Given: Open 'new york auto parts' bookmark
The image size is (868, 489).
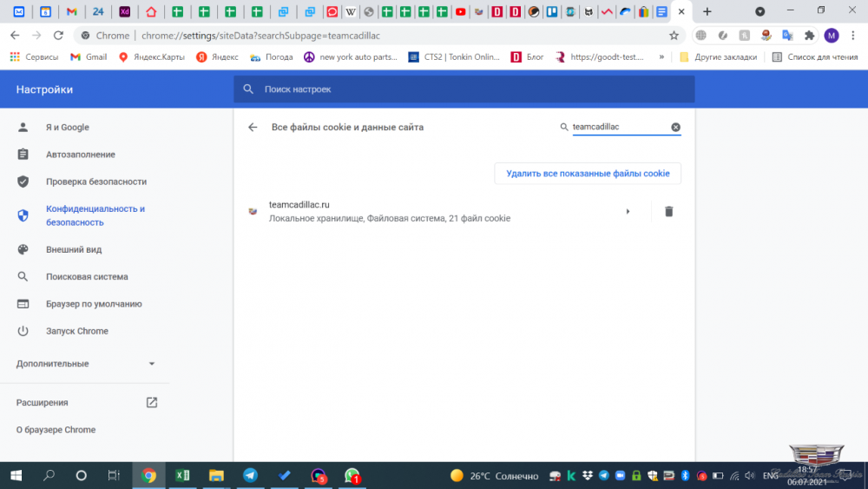Looking at the screenshot, I should pos(351,57).
